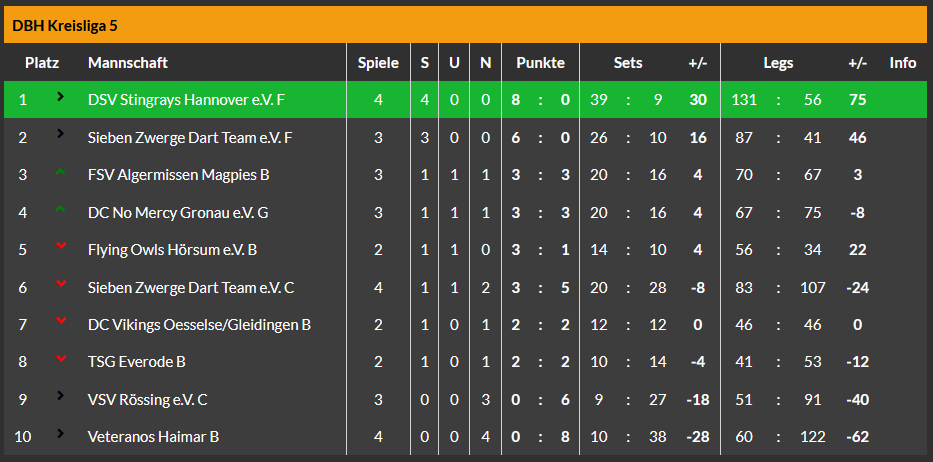Click the green up arrow for DC No Mercy Gronau
This screenshot has width=933, height=462.
(x=60, y=210)
